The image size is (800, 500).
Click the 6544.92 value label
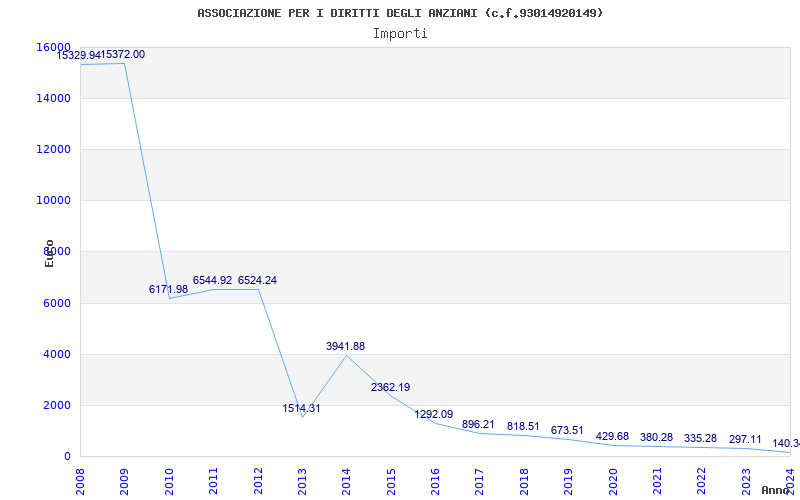click(x=212, y=280)
